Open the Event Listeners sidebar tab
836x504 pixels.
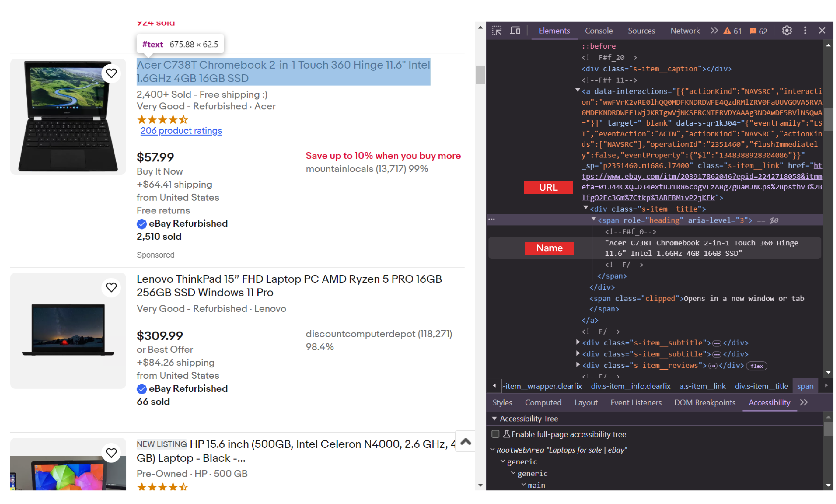[636, 402]
